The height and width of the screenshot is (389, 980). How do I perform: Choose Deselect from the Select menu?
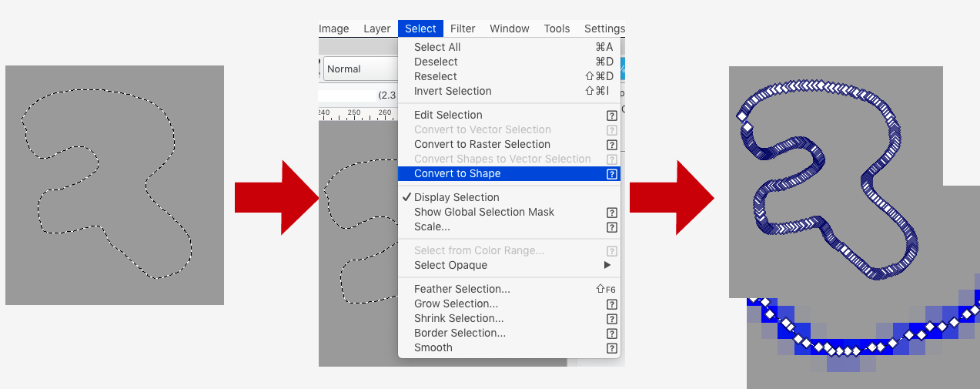point(436,62)
